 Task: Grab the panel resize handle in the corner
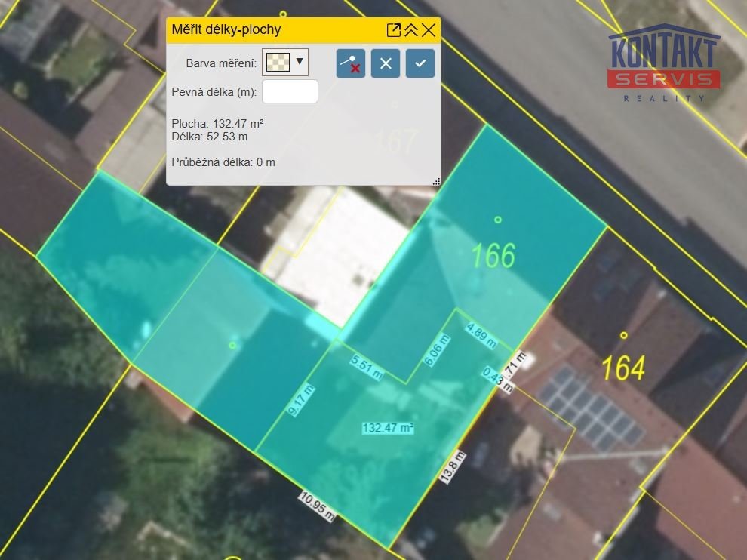(435, 181)
